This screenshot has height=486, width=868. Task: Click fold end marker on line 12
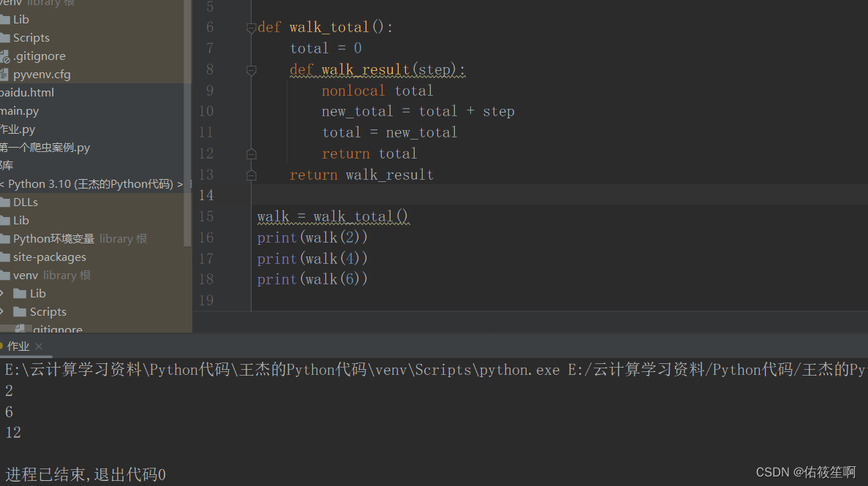click(x=251, y=154)
